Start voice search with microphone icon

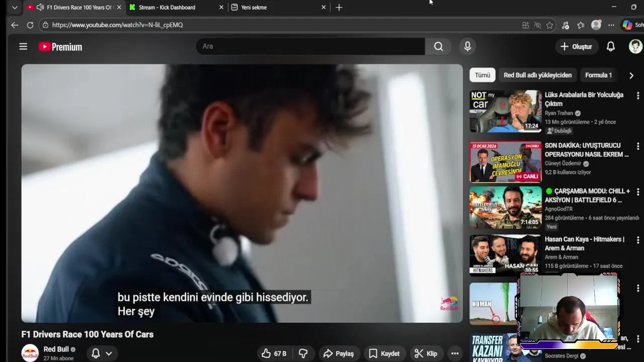click(x=467, y=46)
